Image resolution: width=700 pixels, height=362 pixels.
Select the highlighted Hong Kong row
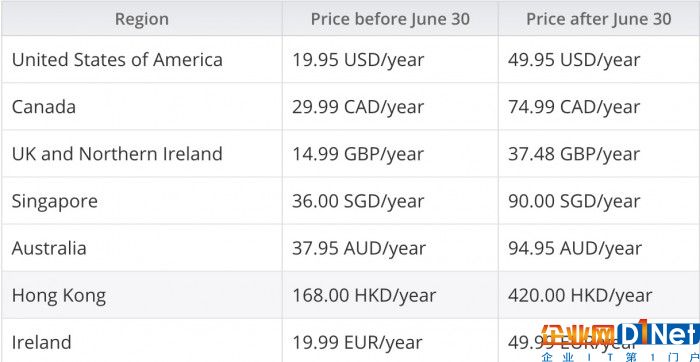[x=350, y=295]
